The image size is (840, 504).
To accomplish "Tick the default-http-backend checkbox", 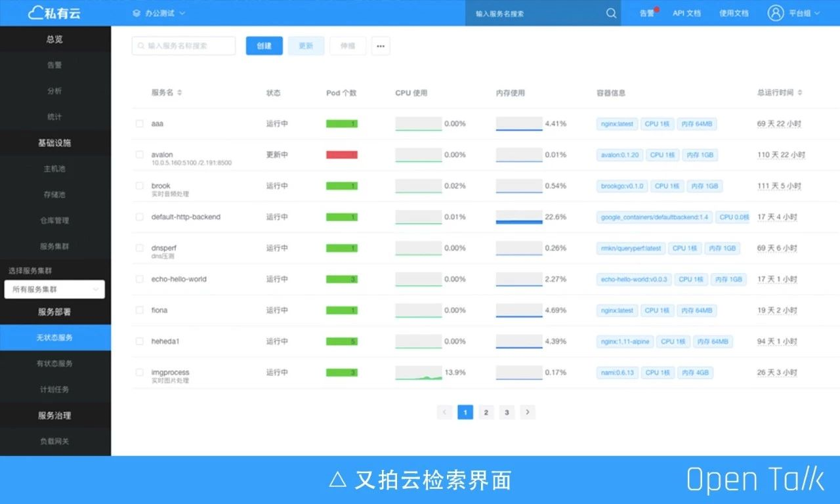I will pos(139,217).
